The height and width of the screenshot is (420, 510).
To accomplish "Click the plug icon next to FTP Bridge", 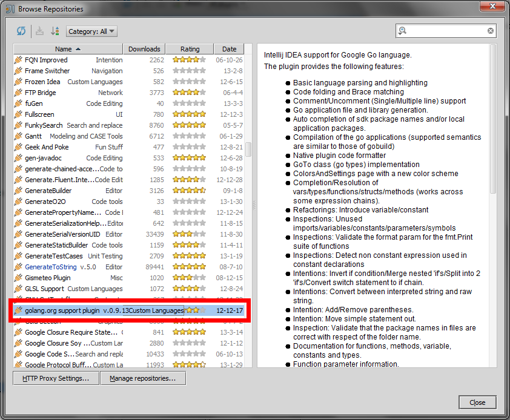I will click(x=19, y=93).
